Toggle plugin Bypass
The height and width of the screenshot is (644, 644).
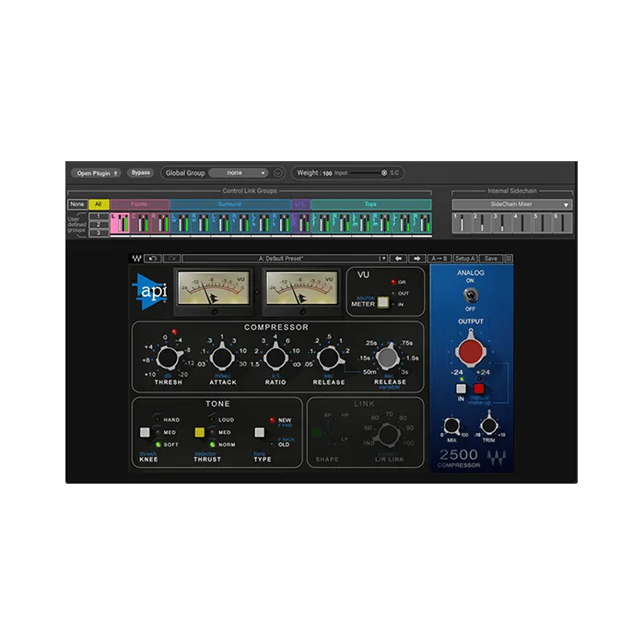pyautogui.click(x=140, y=173)
